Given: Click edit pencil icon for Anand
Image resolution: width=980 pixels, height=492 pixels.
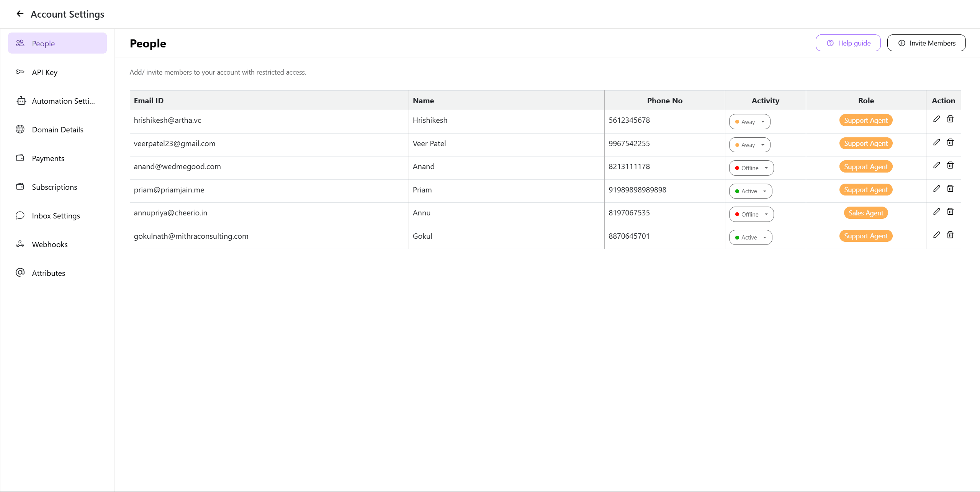Looking at the screenshot, I should point(936,165).
